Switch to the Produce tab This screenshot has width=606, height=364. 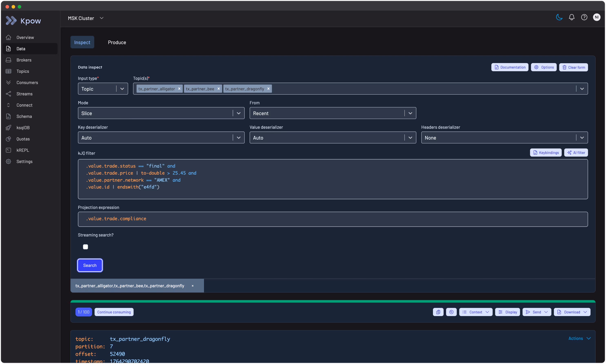pos(117,42)
